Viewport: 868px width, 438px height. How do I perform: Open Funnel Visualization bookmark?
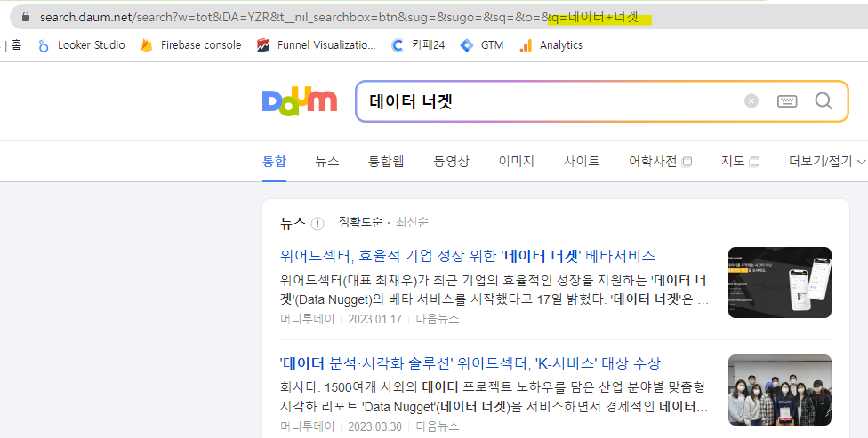pos(316,45)
